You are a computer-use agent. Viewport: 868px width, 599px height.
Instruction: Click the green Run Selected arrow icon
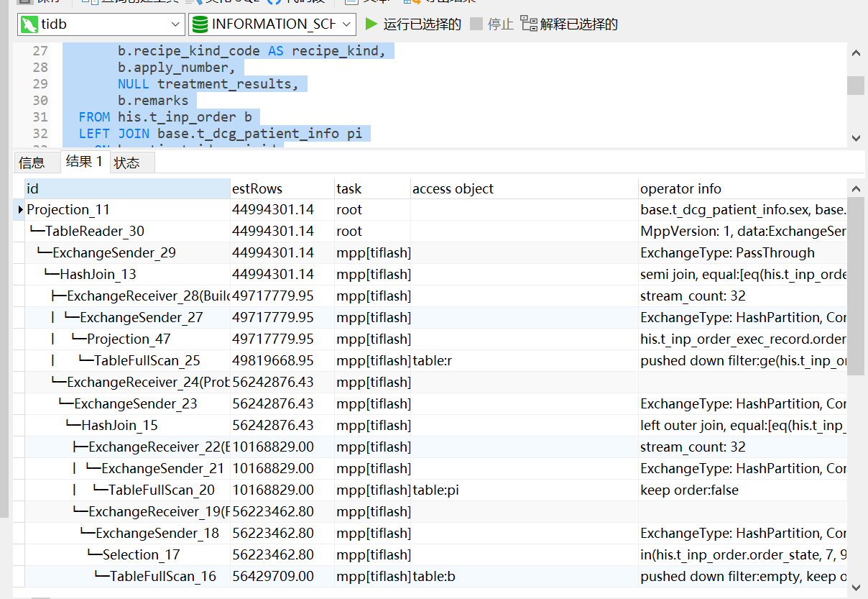click(x=371, y=24)
